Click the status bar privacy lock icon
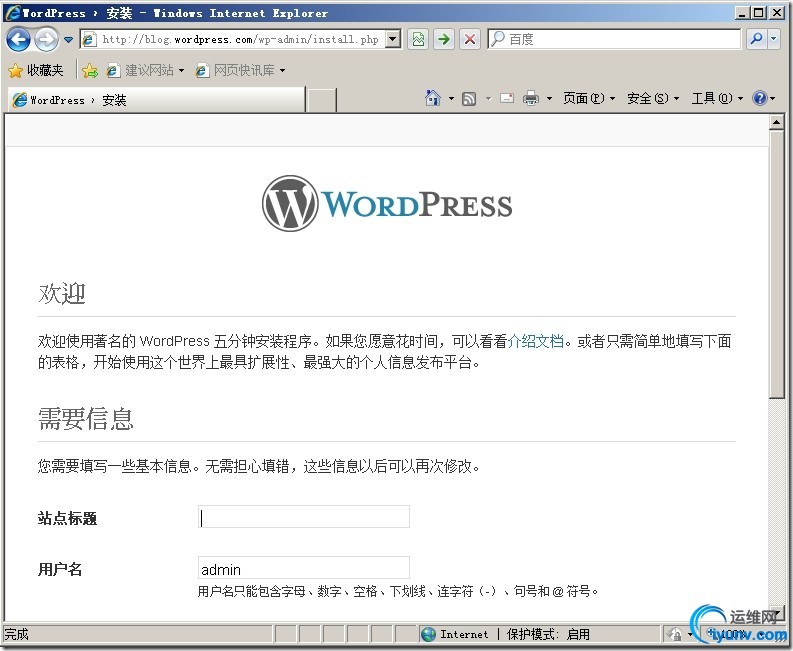Viewport: 793px width, 651px height. pos(674,634)
